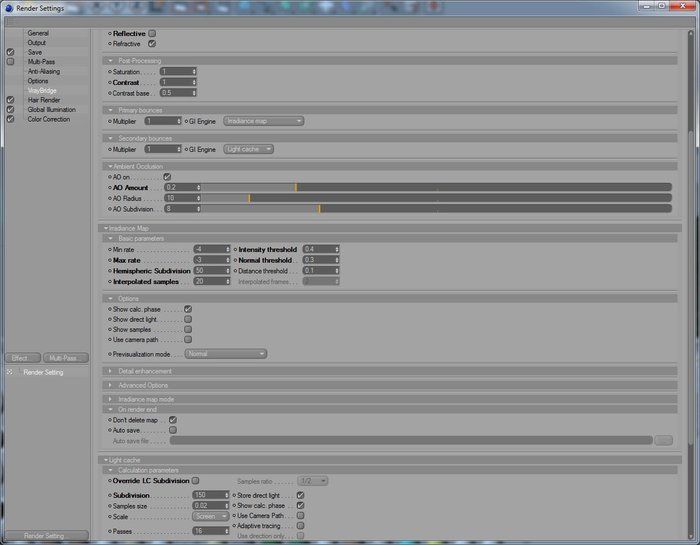Enable the Auto save checkbox
The image size is (700, 545).
173,430
